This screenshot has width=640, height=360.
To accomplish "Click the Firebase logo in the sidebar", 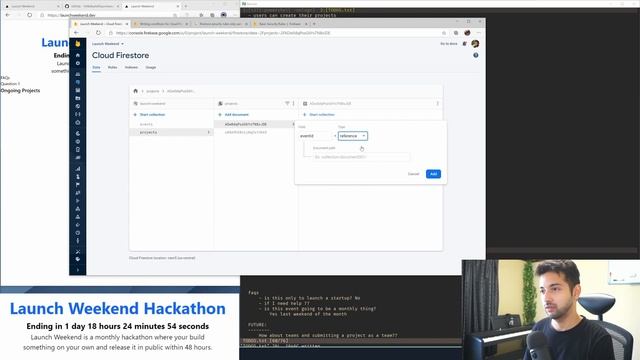I will [78, 44].
